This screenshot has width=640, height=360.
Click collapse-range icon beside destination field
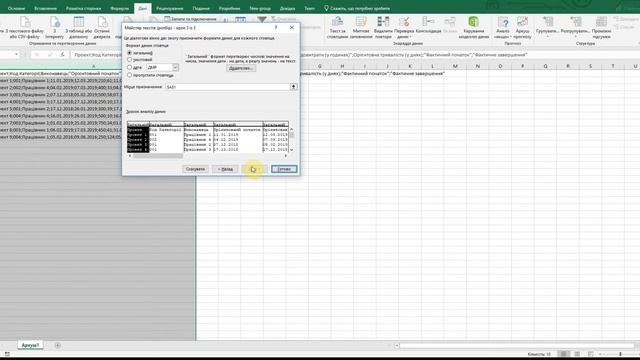click(293, 87)
